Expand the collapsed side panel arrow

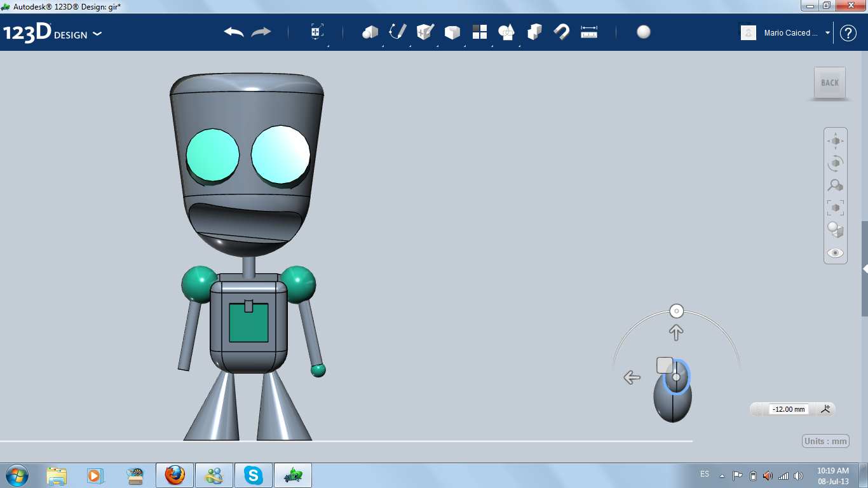(865, 269)
